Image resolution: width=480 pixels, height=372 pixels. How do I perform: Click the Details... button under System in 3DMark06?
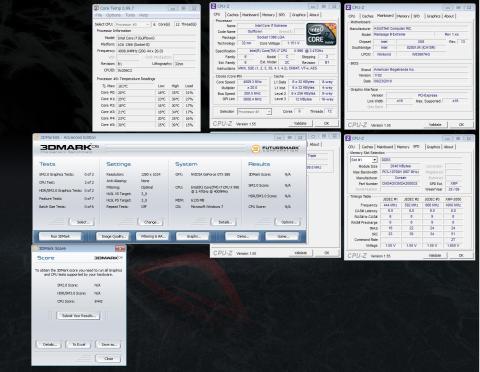224,222
